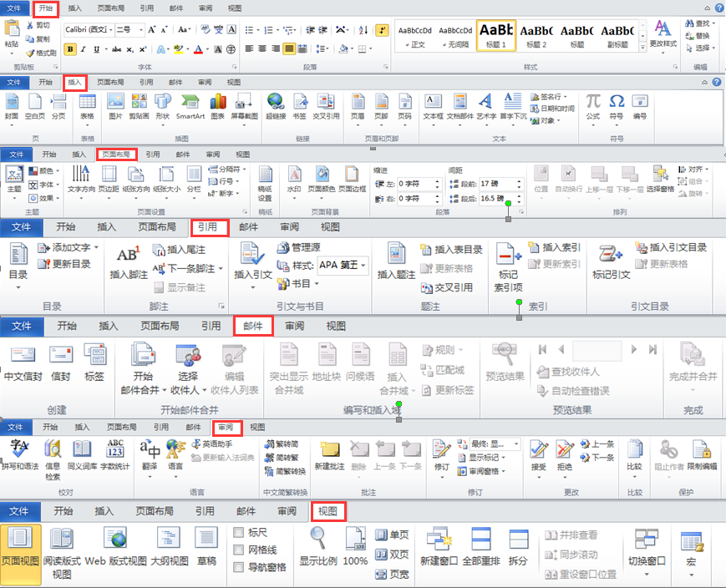Toggle superscript (x²) formatting
Screen dimensions: 726x588
[x=143, y=49]
